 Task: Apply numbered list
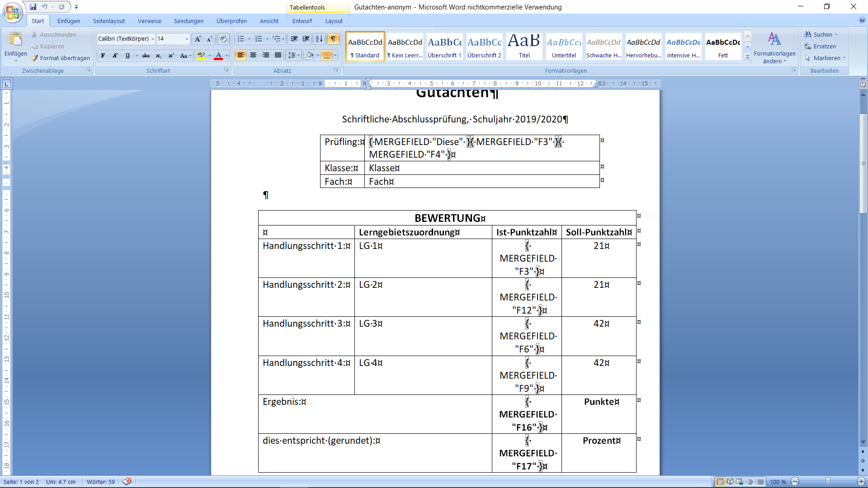258,39
